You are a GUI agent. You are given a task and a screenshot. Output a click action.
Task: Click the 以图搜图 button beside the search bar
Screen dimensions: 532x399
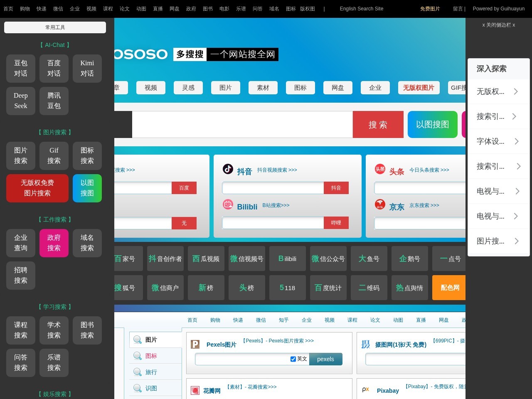(432, 124)
